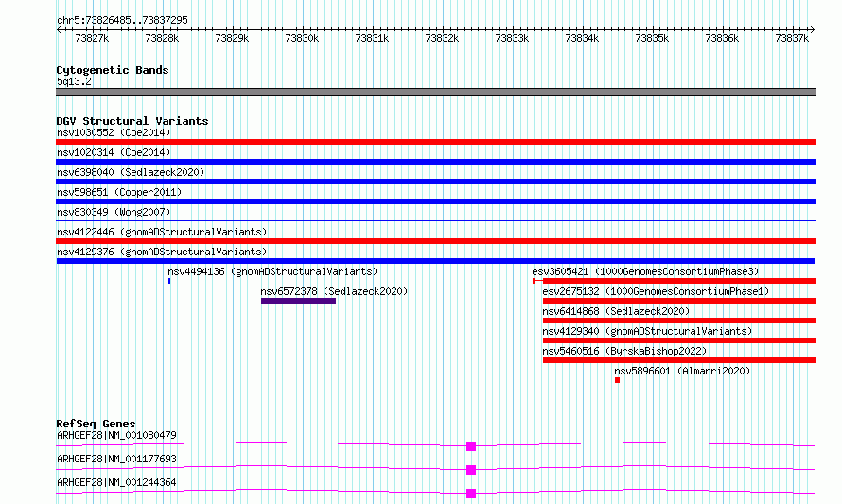Click the 73831k ruler tick label
Viewport: 842px width, 504px height.
pyautogui.click(x=372, y=38)
